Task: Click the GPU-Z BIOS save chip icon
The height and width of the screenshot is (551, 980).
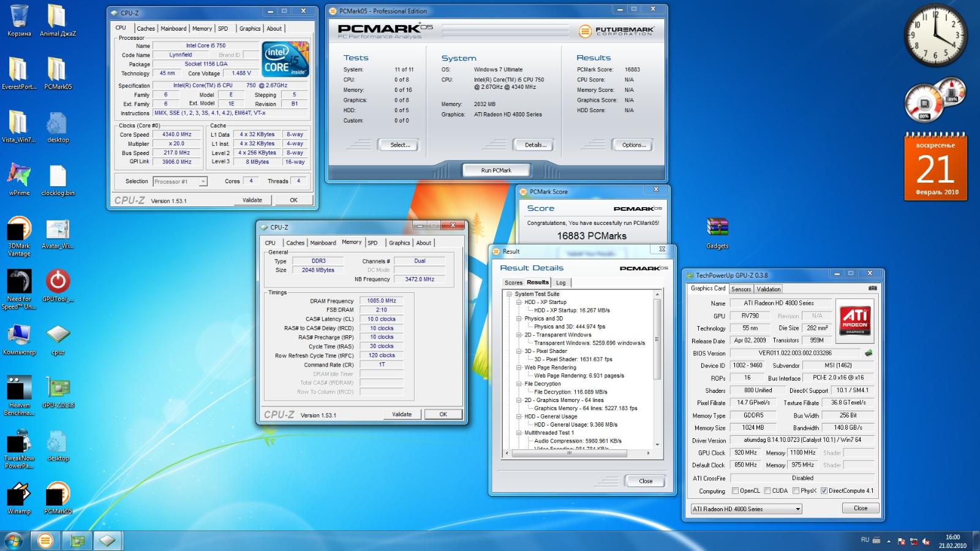Action: (x=868, y=353)
